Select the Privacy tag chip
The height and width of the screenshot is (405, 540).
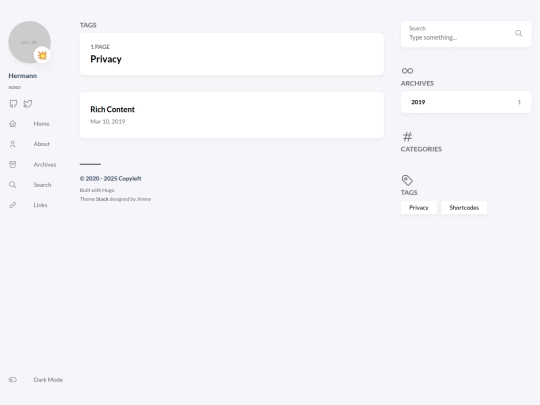pyautogui.click(x=419, y=208)
